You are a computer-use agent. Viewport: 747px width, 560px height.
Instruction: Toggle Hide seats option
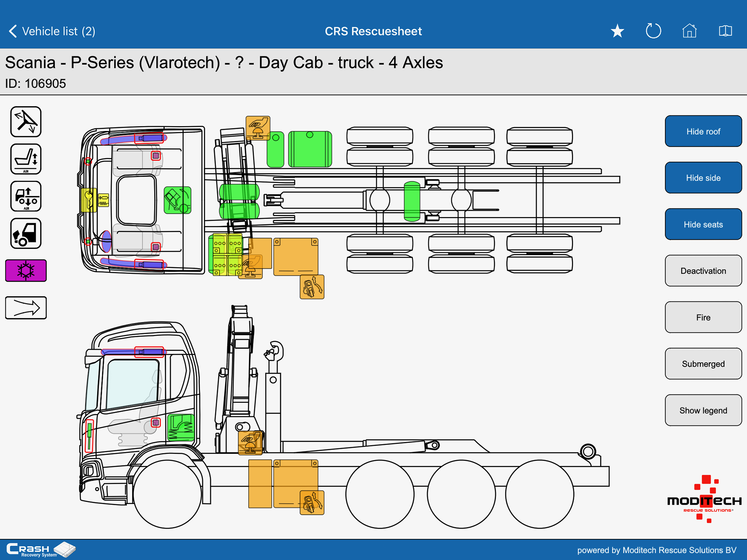tap(703, 224)
